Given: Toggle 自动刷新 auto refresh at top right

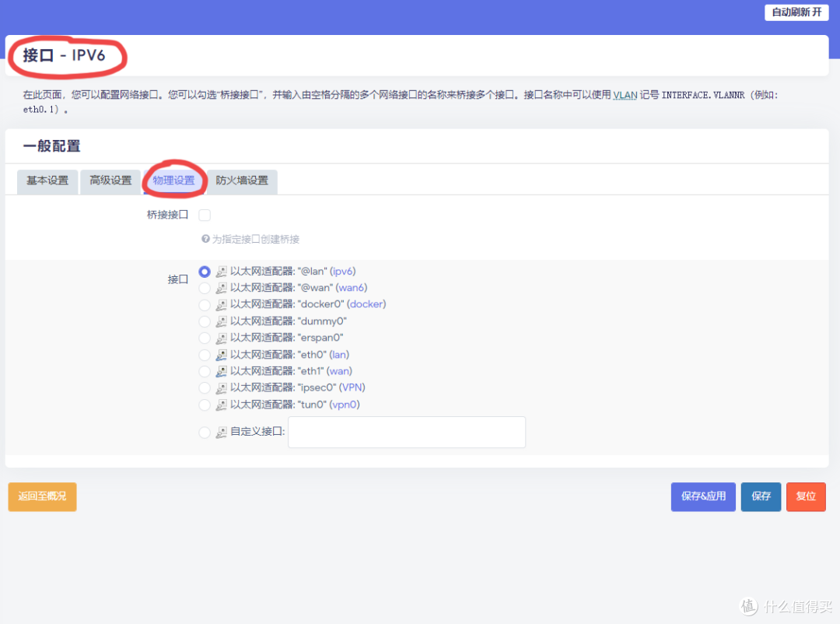Looking at the screenshot, I should point(796,12).
